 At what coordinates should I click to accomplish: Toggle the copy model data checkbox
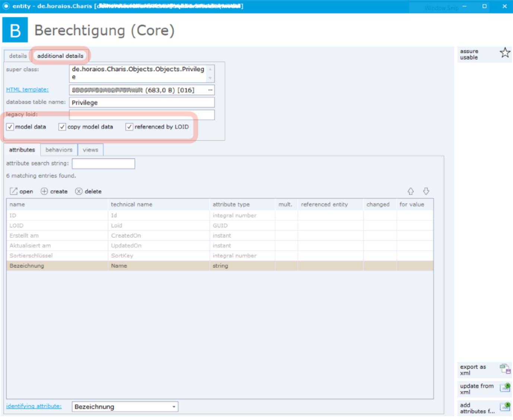point(62,127)
